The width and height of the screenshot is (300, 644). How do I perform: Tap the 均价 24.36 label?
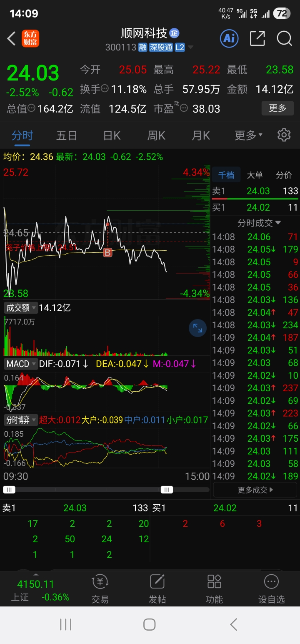(x=28, y=157)
